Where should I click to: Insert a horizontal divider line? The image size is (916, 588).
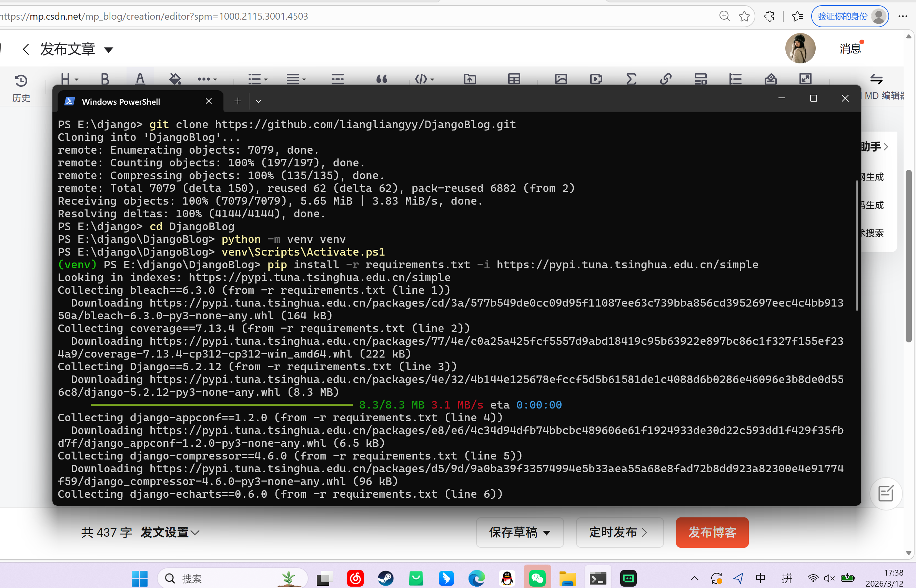pyautogui.click(x=338, y=79)
